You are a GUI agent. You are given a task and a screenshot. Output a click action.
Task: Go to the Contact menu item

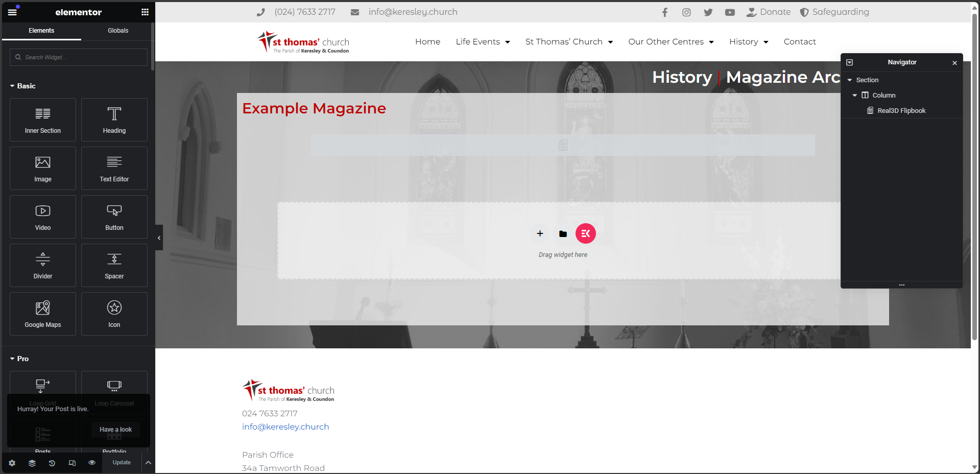click(800, 42)
